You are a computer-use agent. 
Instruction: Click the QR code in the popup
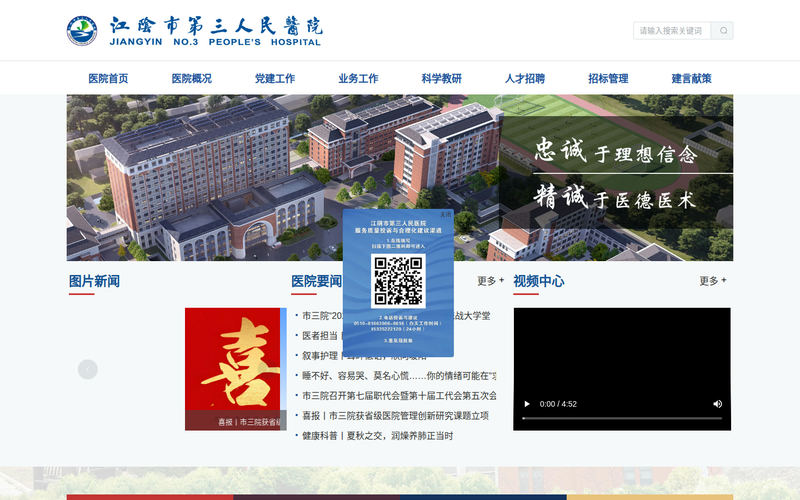[398, 281]
